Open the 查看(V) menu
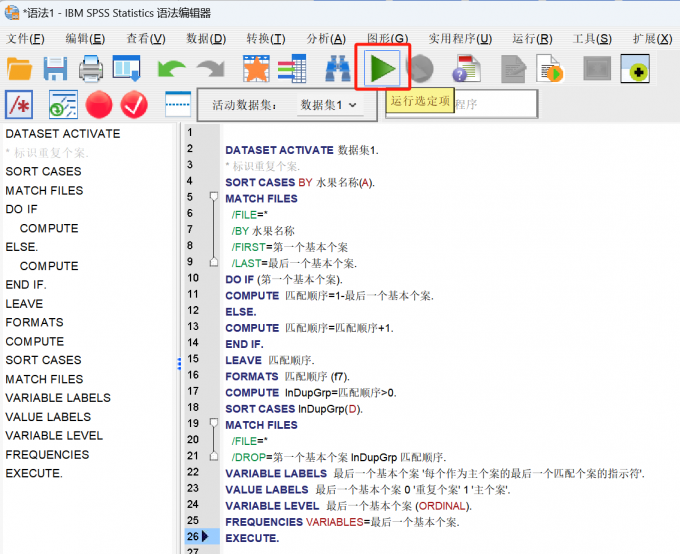The height and width of the screenshot is (554, 680). [x=146, y=39]
